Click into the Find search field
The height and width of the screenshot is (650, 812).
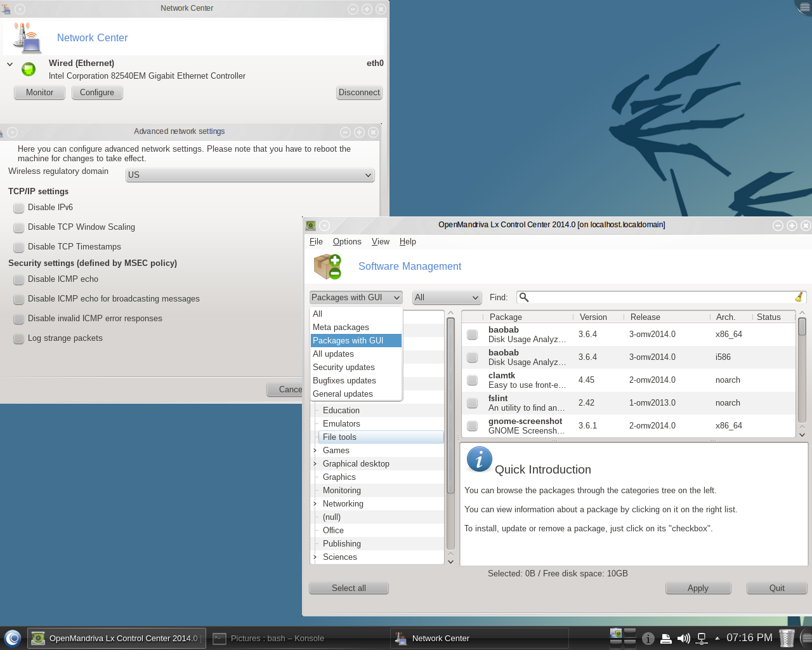661,297
